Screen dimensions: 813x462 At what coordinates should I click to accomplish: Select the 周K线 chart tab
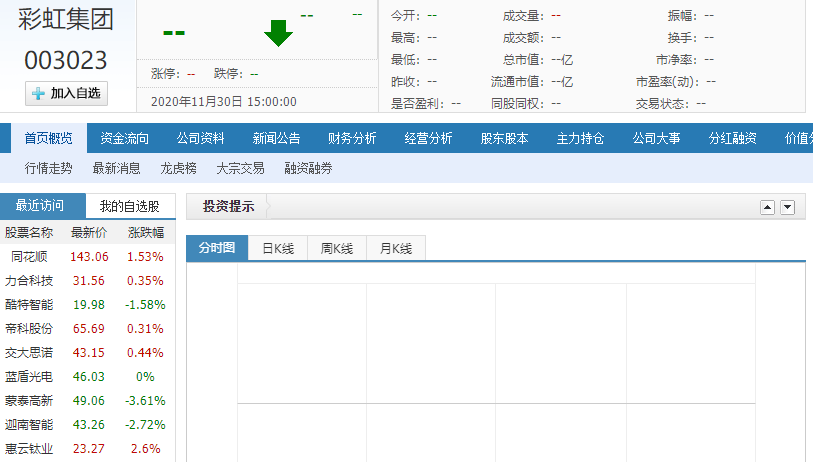point(337,248)
